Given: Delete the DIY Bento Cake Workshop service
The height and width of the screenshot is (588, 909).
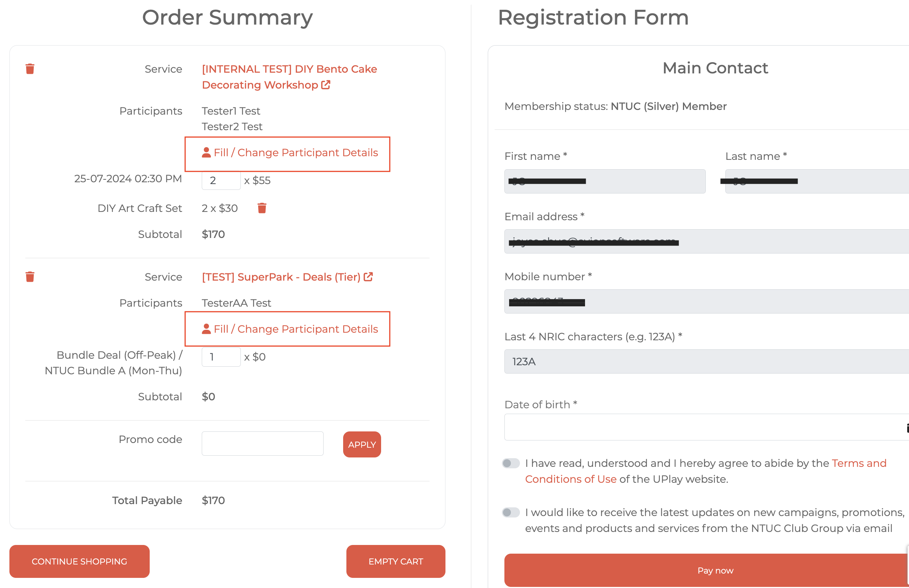Looking at the screenshot, I should [30, 69].
